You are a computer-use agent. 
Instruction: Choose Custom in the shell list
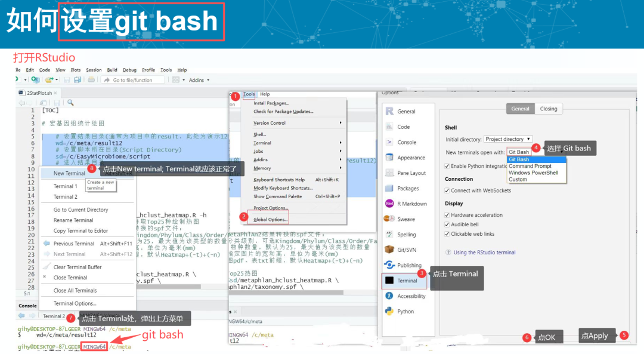537,179
